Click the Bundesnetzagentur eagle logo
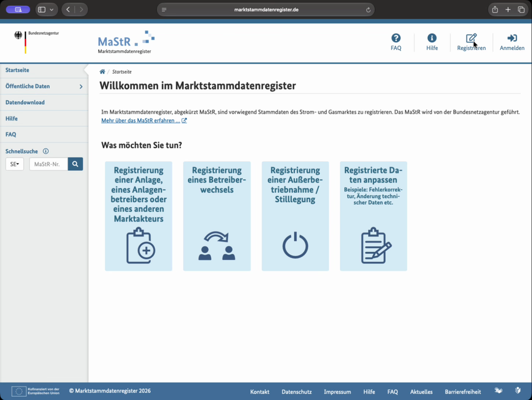Screen dimensions: 532x400 point(37,42)
